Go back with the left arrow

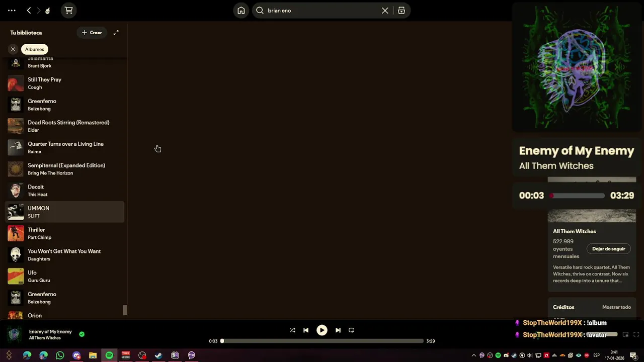(x=29, y=10)
